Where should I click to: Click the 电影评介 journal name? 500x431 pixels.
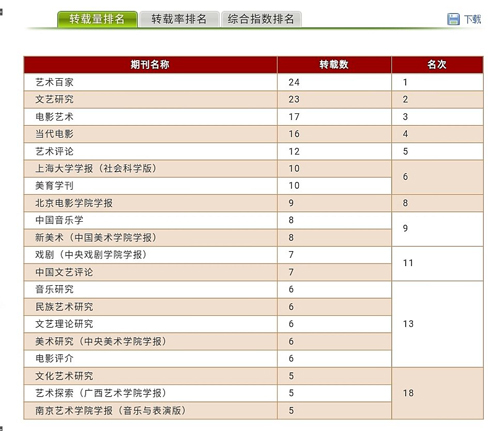54,358
